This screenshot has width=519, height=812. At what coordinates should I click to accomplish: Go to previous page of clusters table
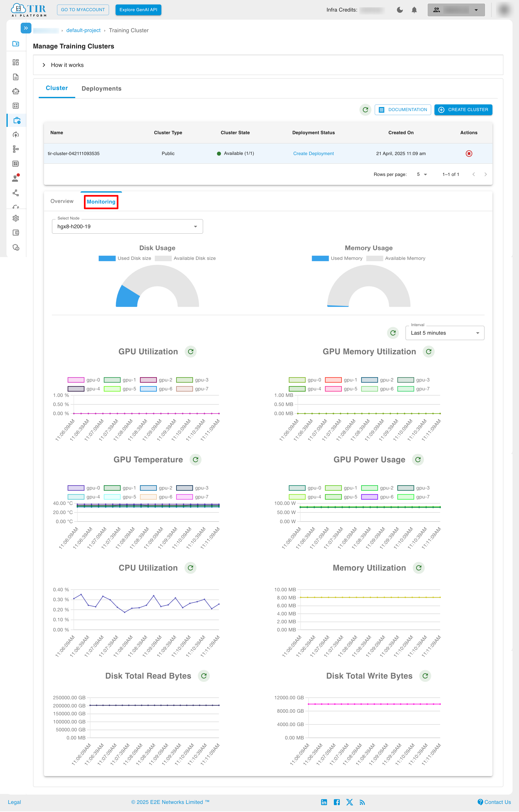(473, 174)
